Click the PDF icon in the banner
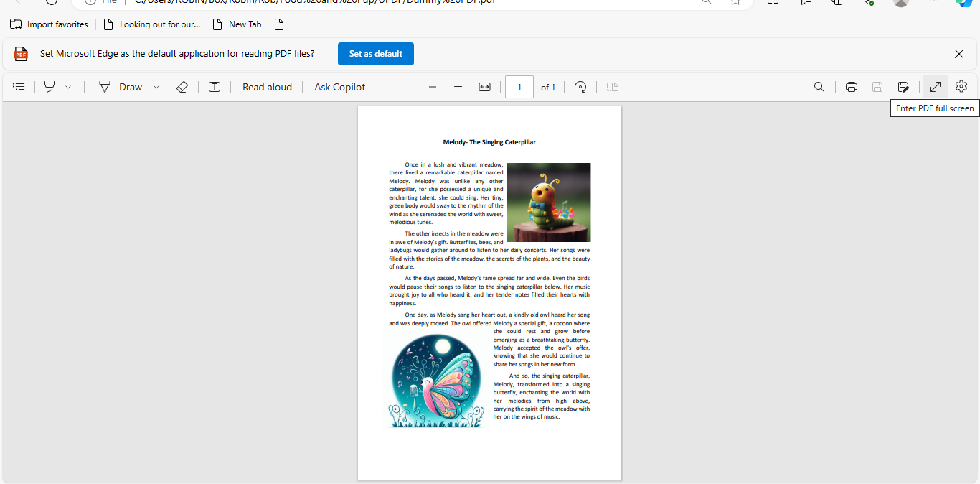 pyautogui.click(x=22, y=54)
